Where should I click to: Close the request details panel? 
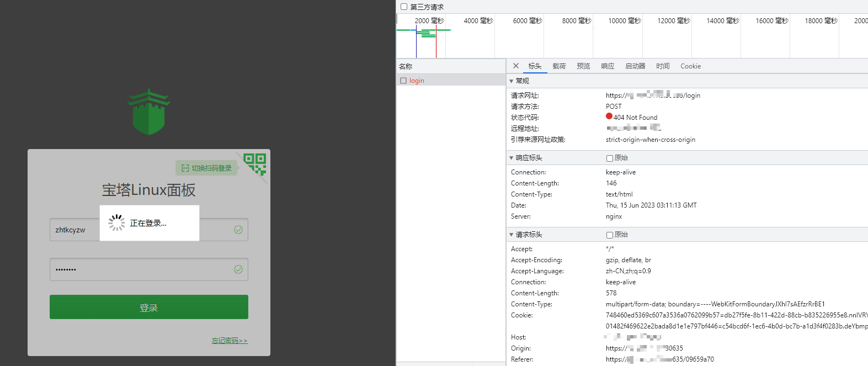click(516, 66)
